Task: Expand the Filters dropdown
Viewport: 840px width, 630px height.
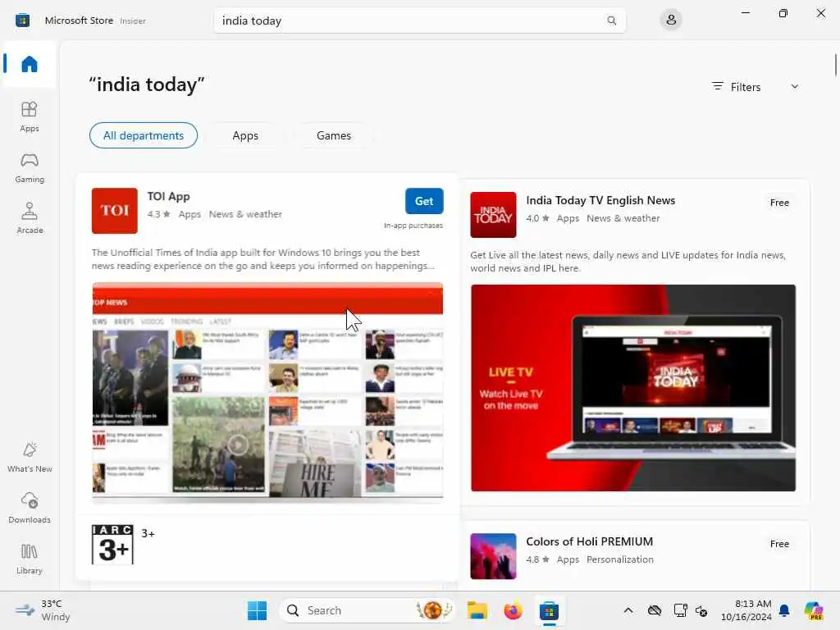Action: [756, 87]
